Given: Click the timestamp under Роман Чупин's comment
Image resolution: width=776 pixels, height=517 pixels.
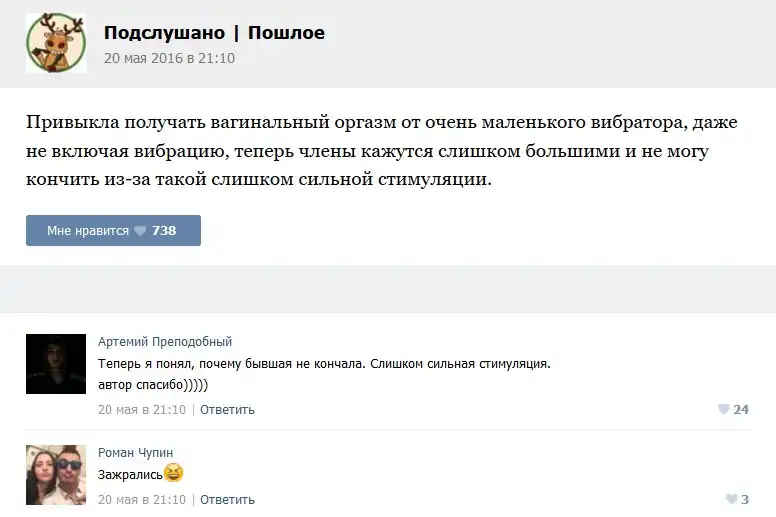Looking at the screenshot, I should point(141,499).
